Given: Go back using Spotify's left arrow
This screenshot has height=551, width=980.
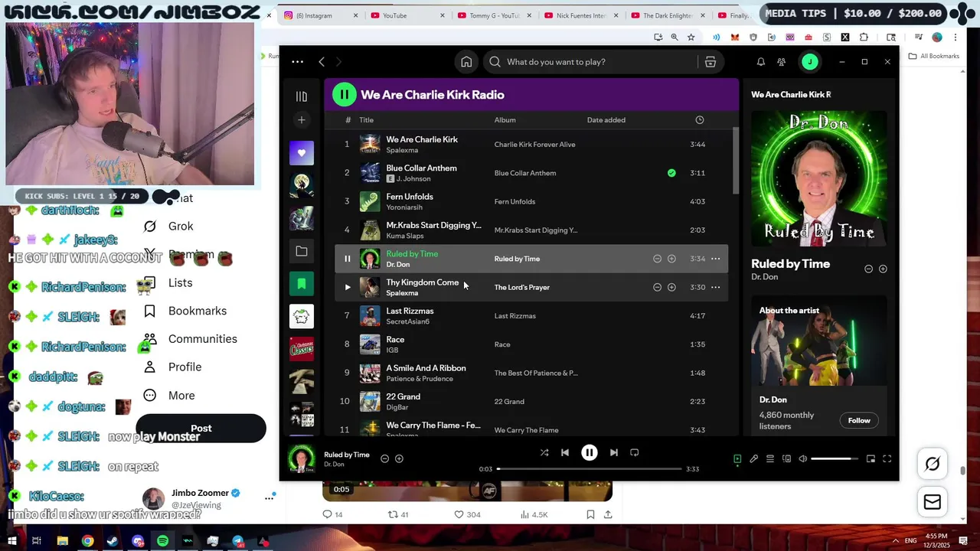Looking at the screenshot, I should [x=322, y=62].
